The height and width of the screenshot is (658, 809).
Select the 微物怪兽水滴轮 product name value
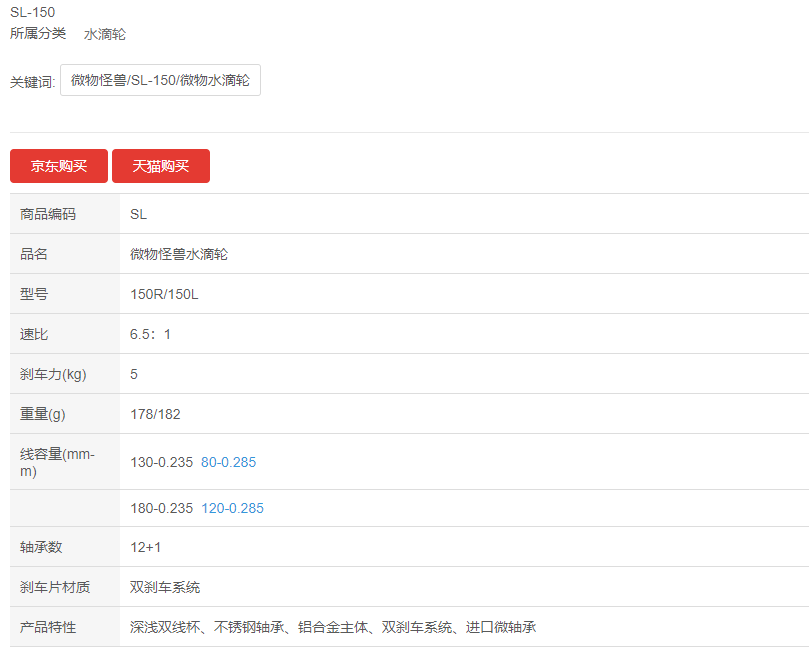(179, 254)
